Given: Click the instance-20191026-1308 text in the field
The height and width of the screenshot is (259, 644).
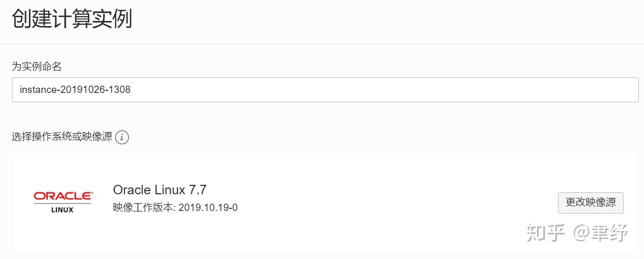Looking at the screenshot, I should 75,90.
